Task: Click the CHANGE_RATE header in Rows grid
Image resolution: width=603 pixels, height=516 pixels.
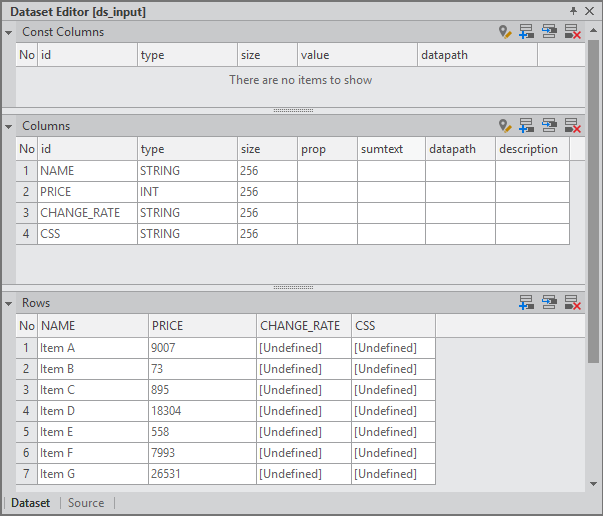Action: pyautogui.click(x=303, y=325)
